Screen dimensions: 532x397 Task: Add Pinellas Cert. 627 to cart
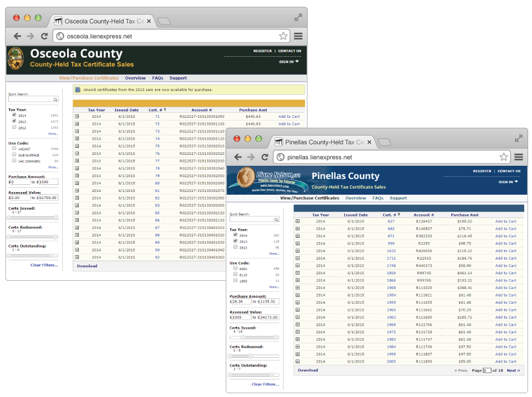tap(505, 221)
